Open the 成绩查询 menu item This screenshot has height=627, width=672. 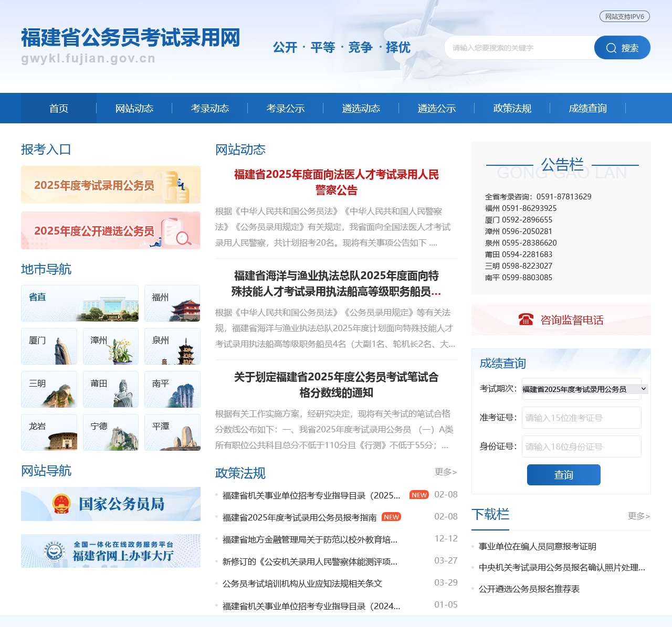[587, 108]
